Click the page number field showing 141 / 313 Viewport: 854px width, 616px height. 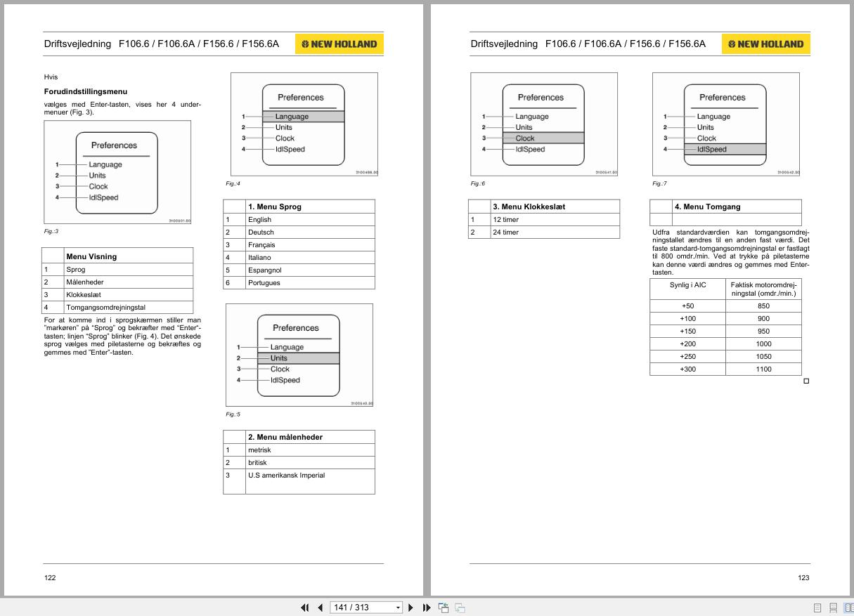361,608
